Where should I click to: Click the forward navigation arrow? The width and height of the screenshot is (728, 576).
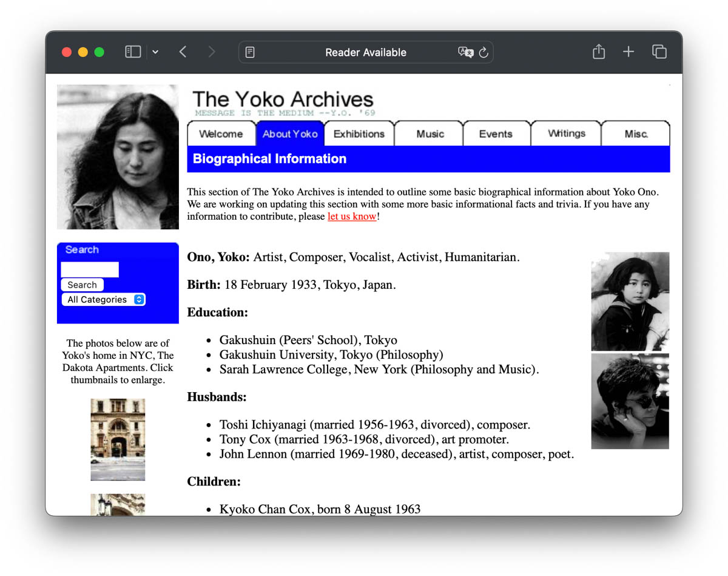[x=211, y=52]
